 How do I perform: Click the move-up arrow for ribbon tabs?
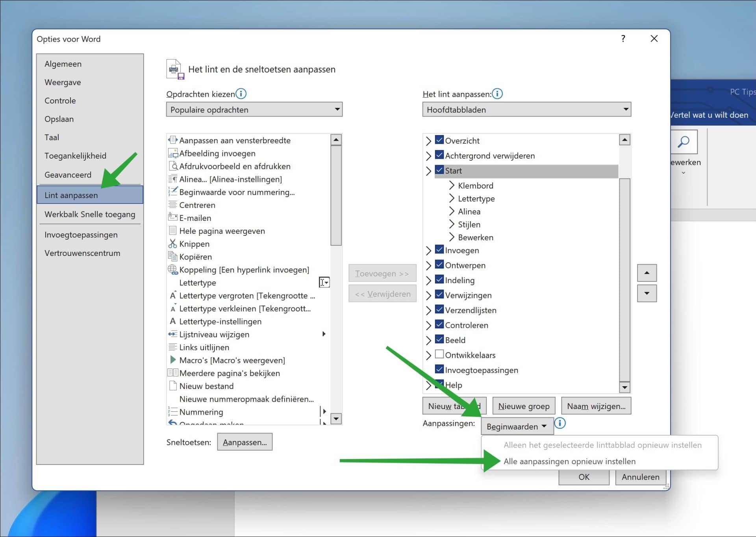(x=647, y=273)
